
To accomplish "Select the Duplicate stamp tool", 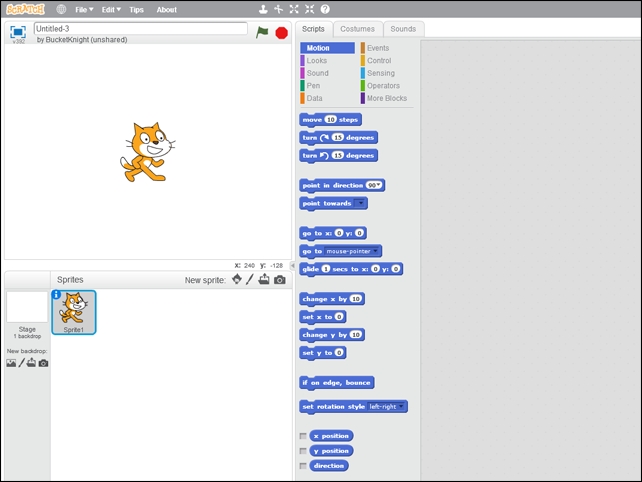I will 263,9.
